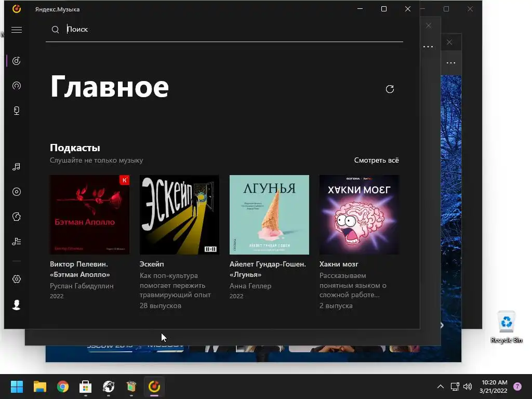Image resolution: width=532 pixels, height=399 pixels.
Task: Open Бэтман Аполло podcast cover
Action: coord(89,215)
